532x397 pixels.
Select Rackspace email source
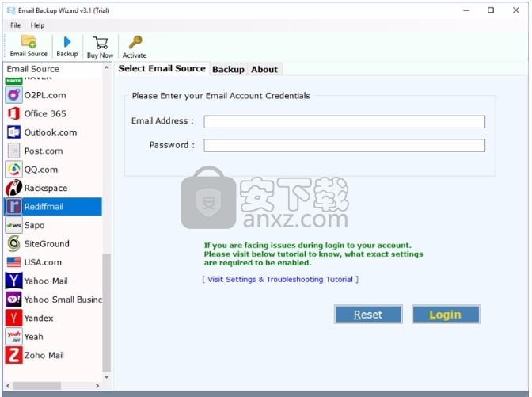point(45,188)
